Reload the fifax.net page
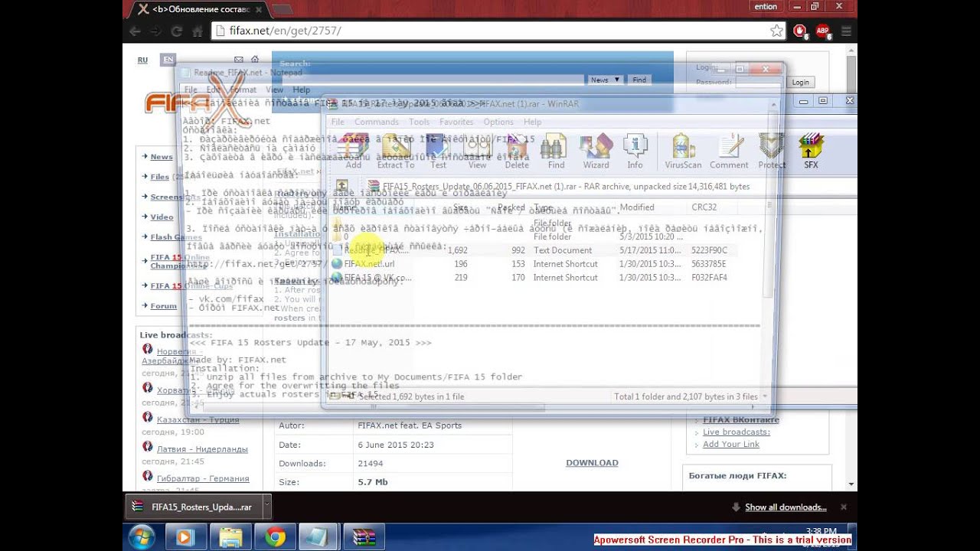 tap(176, 31)
